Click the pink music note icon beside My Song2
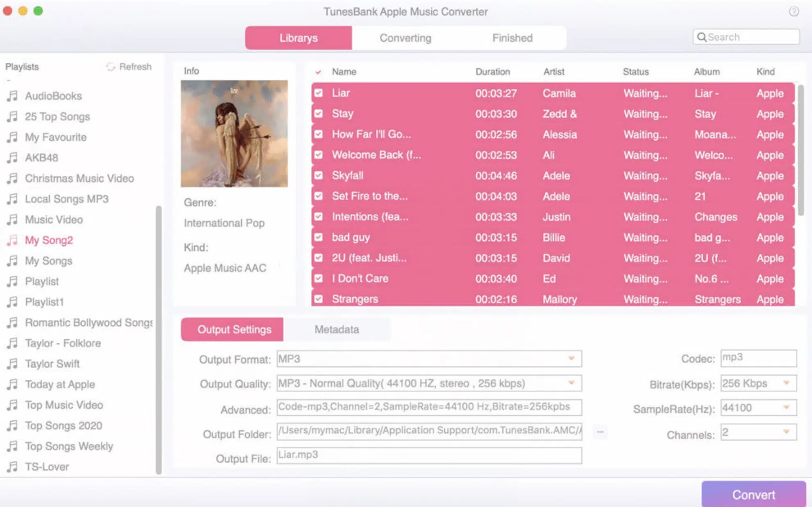 12,240
